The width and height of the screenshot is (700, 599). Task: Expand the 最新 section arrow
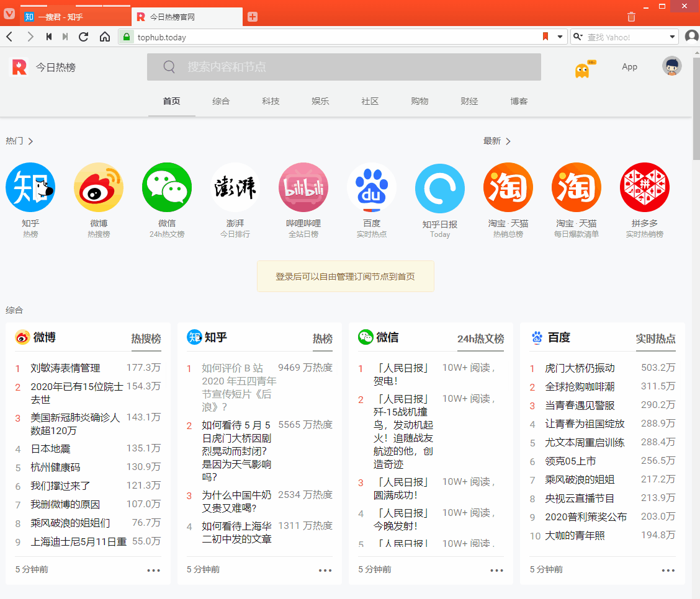point(508,141)
